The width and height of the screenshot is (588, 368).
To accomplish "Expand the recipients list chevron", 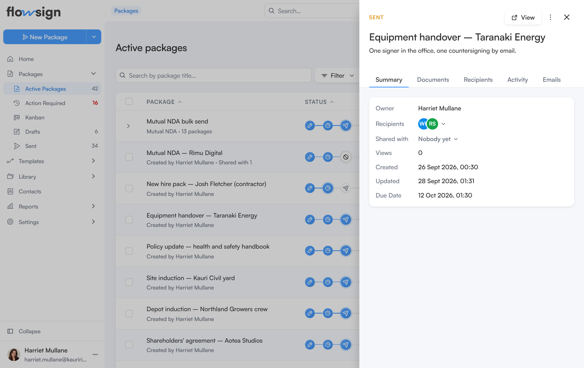I will pos(443,124).
